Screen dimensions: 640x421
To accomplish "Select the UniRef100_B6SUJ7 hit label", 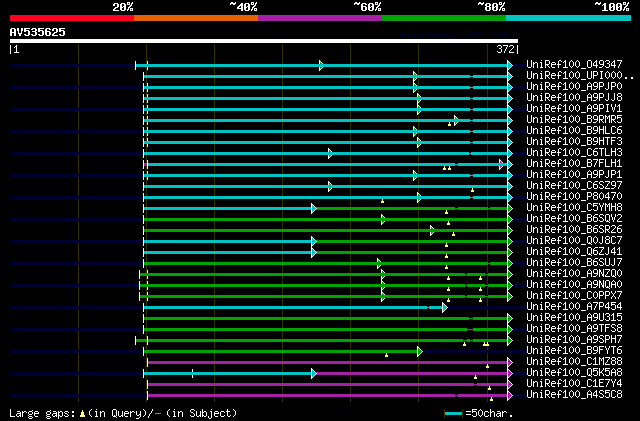I will pos(574,263).
